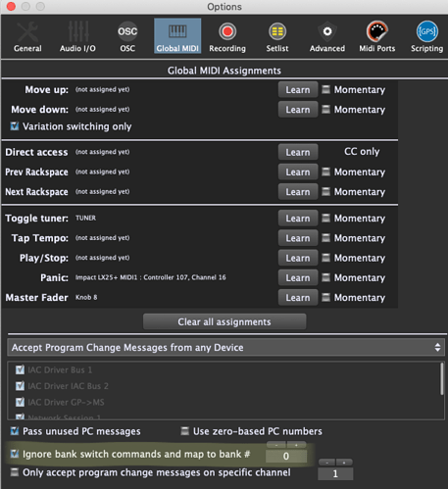Learn MIDI assignment for Move down
This screenshot has width=448, height=489.
pos(298,110)
